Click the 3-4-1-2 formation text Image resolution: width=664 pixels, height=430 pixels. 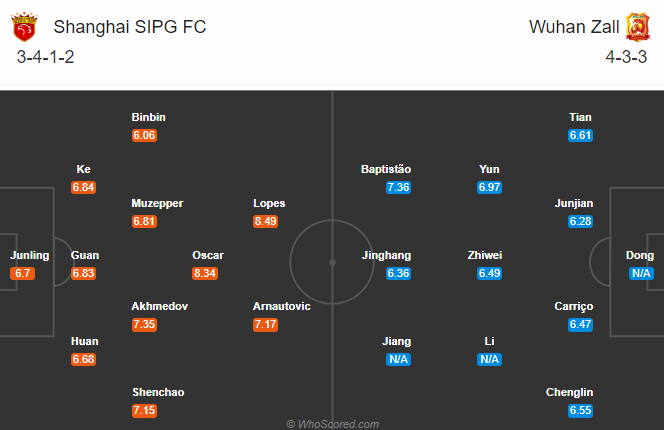tap(45, 57)
